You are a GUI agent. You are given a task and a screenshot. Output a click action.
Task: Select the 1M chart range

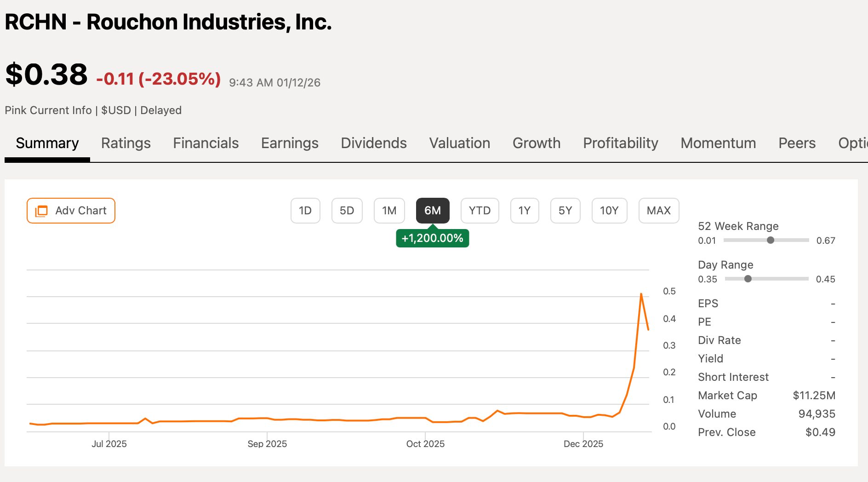pos(389,210)
